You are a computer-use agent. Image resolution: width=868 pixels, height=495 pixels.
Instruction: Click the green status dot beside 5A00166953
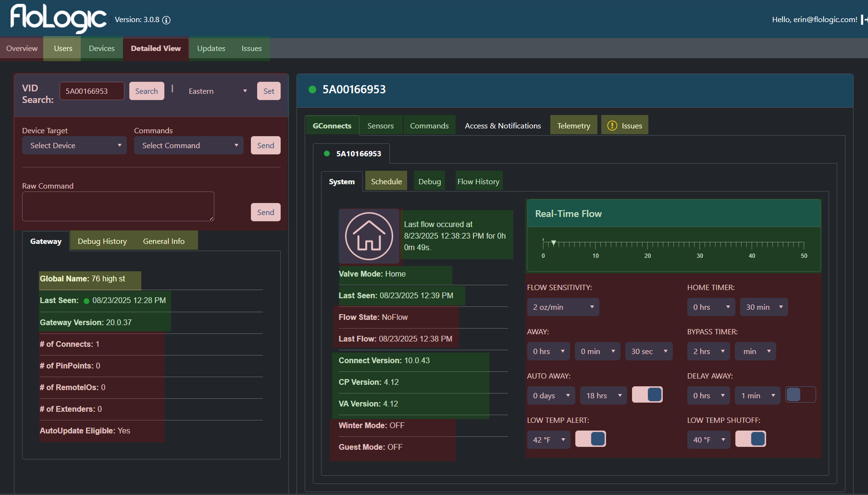(x=313, y=89)
